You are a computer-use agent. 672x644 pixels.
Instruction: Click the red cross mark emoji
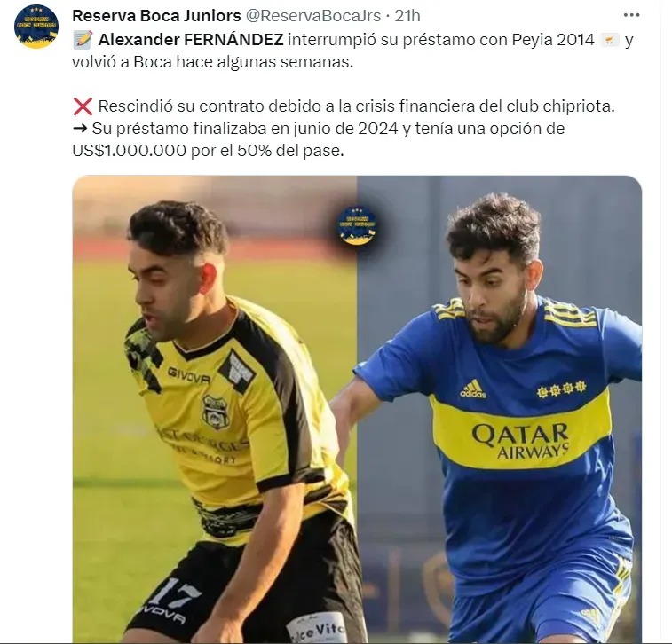[83, 106]
